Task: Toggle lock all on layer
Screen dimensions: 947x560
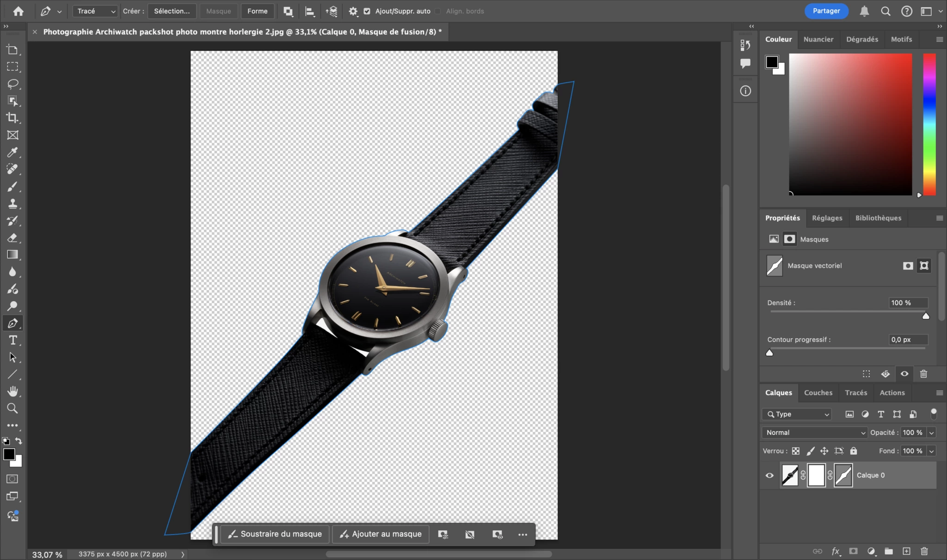Action: (854, 451)
